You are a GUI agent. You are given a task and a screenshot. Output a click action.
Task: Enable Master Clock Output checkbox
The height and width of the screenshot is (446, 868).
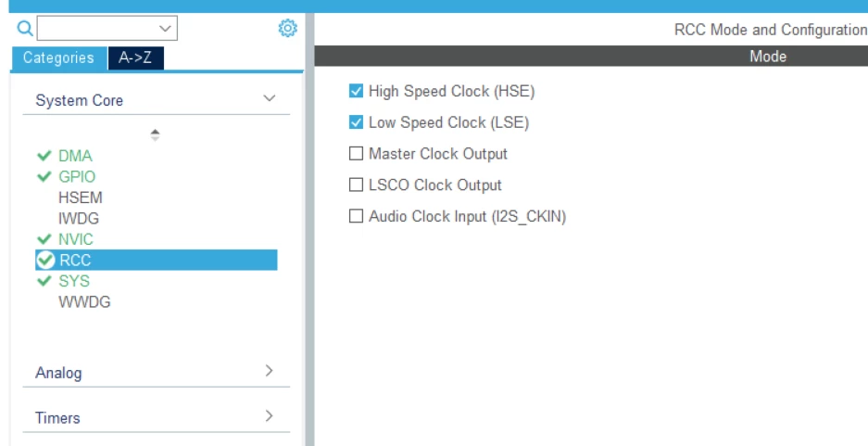356,154
